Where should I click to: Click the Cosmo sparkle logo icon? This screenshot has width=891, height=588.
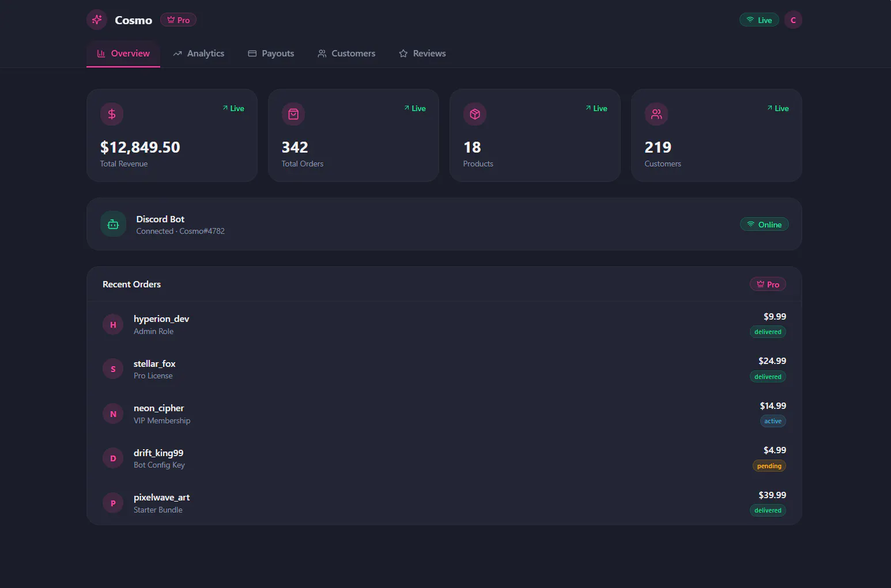(97, 20)
